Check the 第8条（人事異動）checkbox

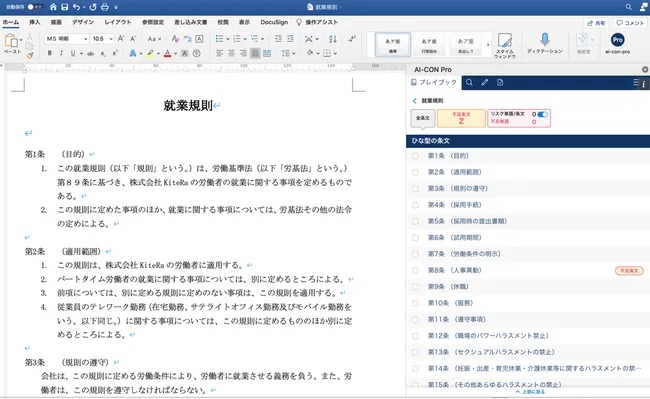(415, 271)
